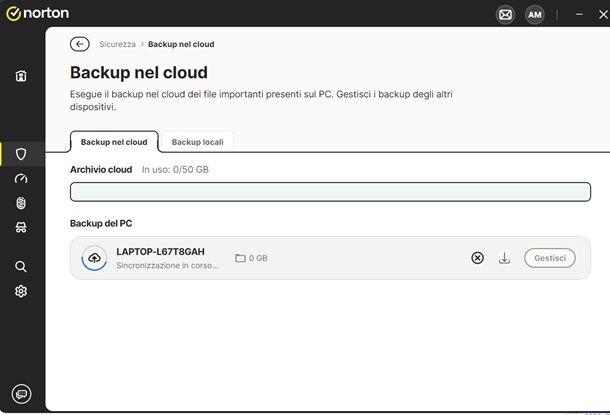Screen dimensions: 610x415
Task: Click the download backup icon
Action: click(x=504, y=258)
